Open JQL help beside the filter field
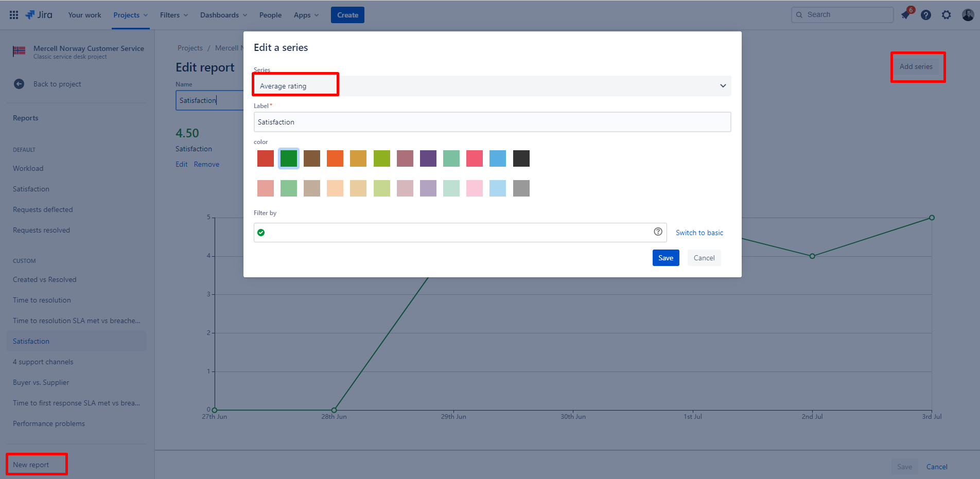980x479 pixels. point(658,232)
